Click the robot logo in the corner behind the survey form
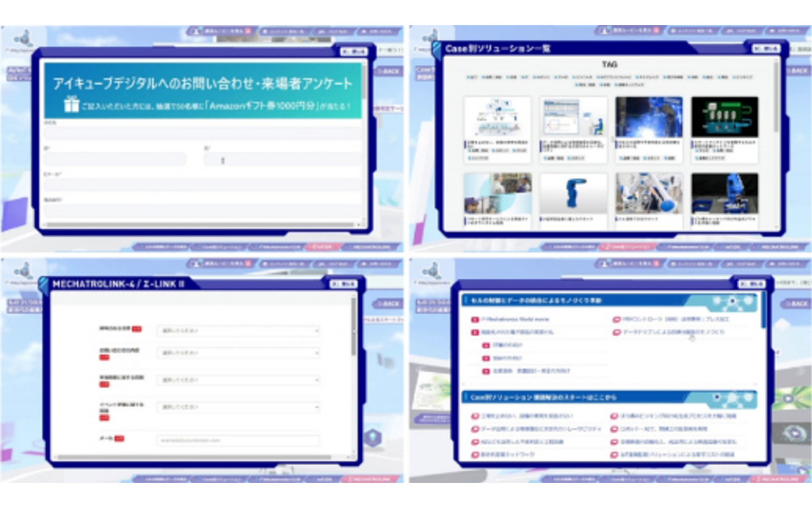Image resolution: width=812 pixels, height=508 pixels. tap(25, 37)
